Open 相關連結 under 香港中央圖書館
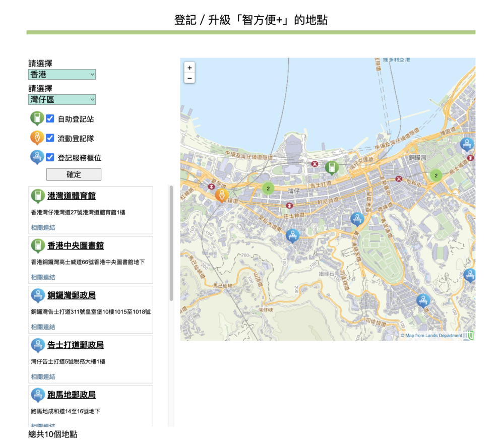504x448 pixels. (43, 277)
